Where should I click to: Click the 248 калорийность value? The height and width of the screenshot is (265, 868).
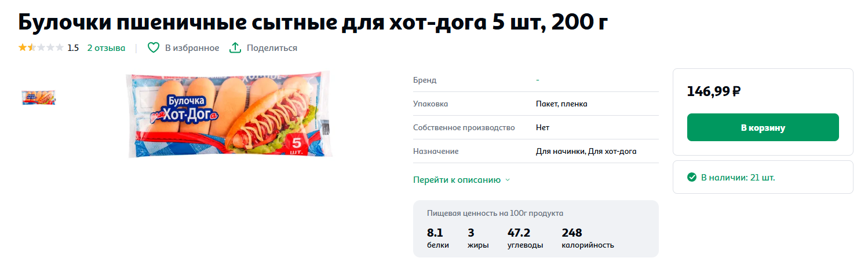click(571, 233)
